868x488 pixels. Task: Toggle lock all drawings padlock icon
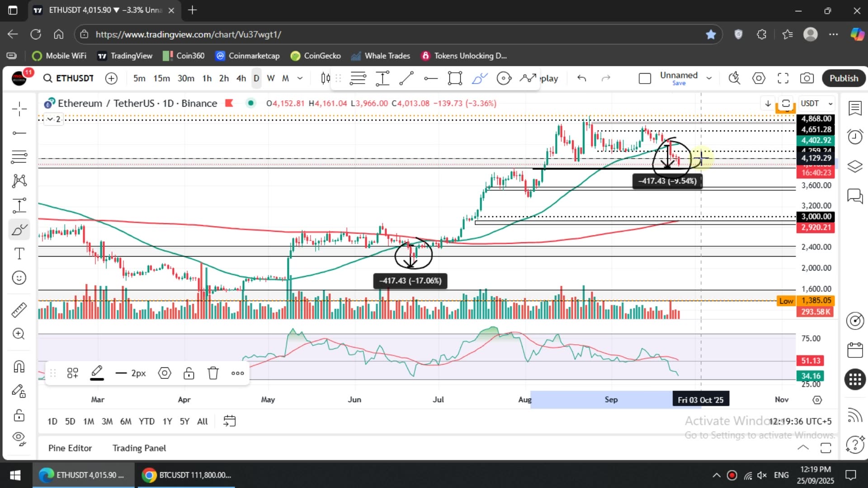pos(19,415)
